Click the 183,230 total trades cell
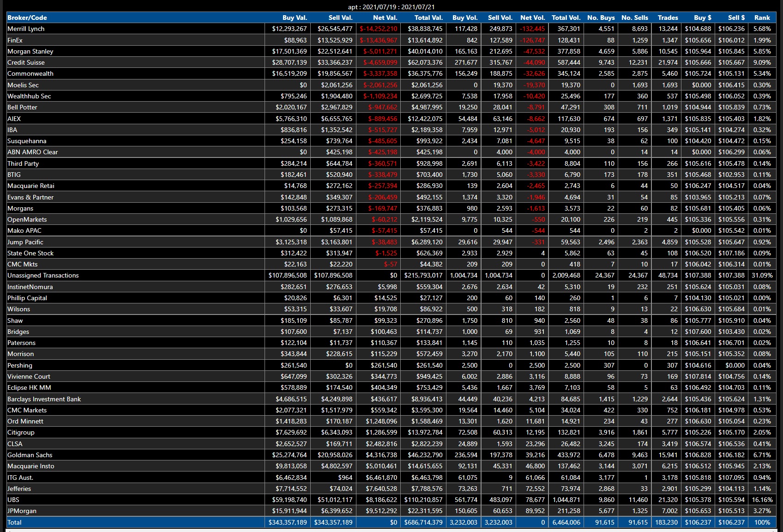 666,522
